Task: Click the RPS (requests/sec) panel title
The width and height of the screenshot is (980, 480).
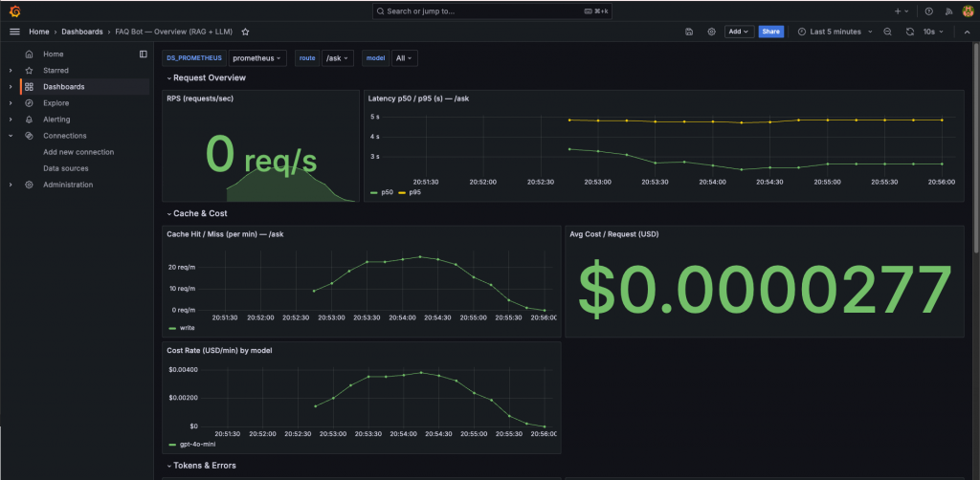Action: click(x=200, y=98)
